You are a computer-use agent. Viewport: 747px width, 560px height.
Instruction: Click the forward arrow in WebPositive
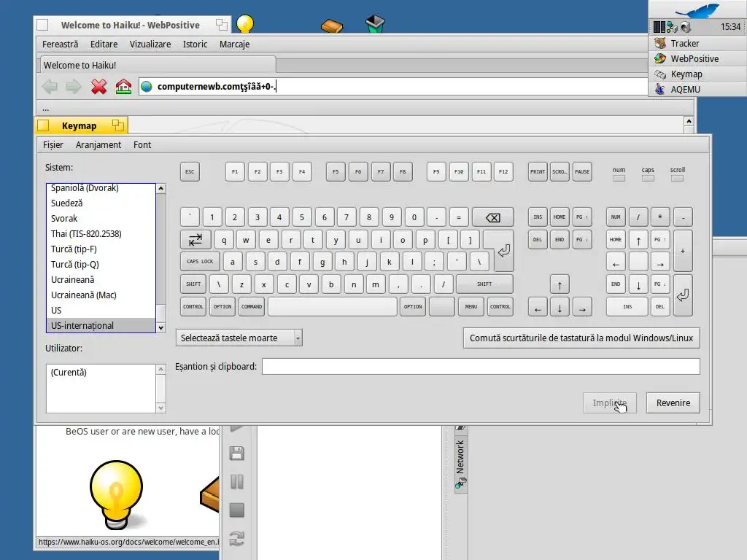74,86
